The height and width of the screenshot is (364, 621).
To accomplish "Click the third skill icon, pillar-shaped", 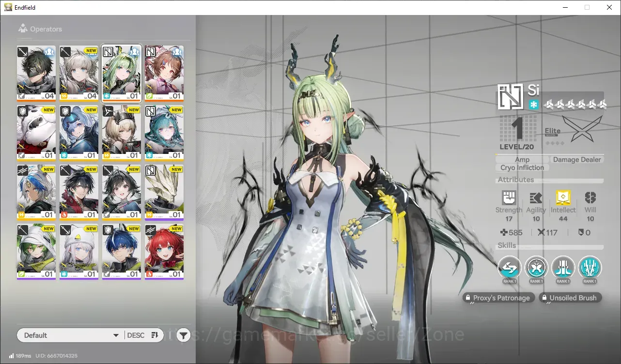I will pyautogui.click(x=563, y=267).
